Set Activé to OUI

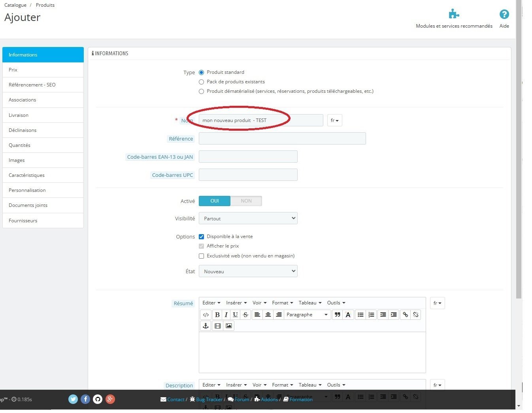pos(215,201)
